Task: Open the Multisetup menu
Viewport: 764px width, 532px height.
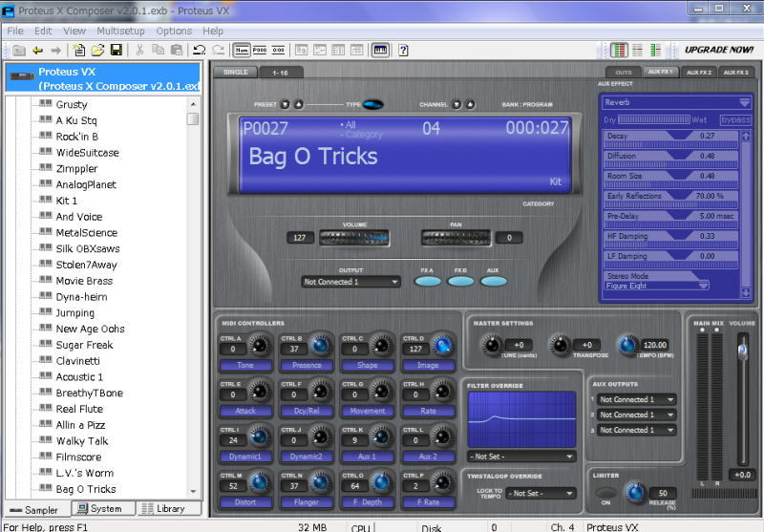Action: click(x=120, y=31)
